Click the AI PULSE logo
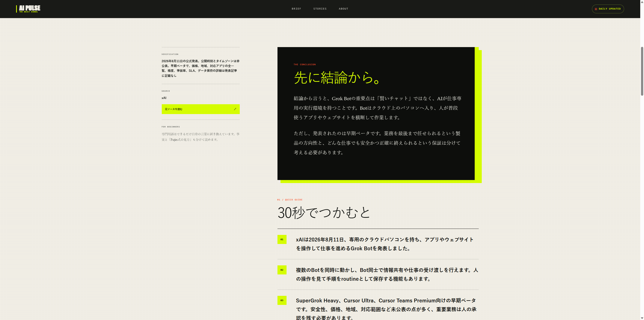Image resolution: width=644 pixels, height=320 pixels. pos(28,9)
